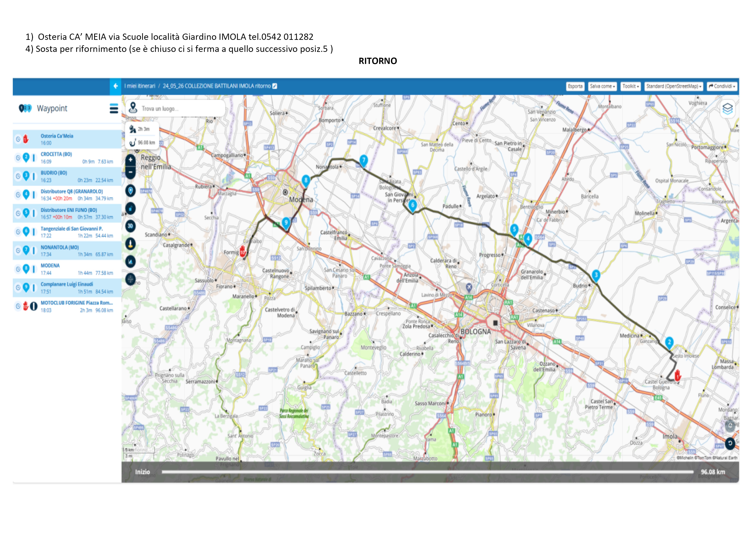Click the Tangenziale di San Giovanni P. waypoint name
This screenshot has height=534, width=756.
point(72,229)
